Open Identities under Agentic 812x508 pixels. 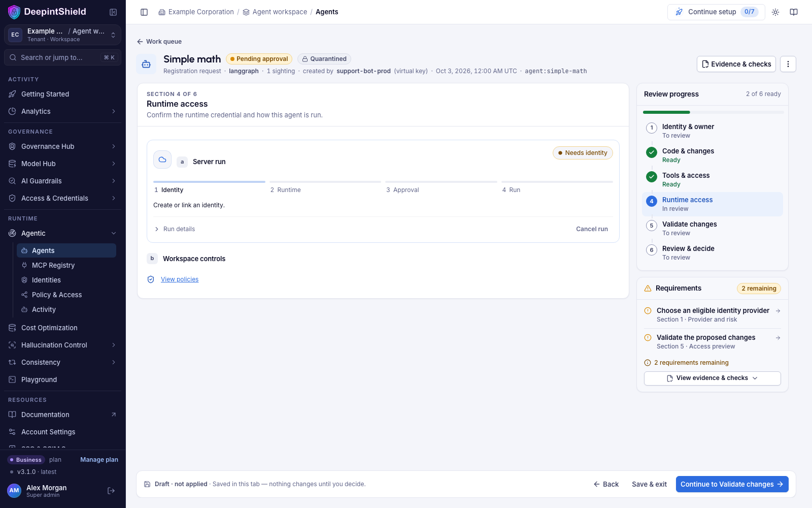66,280
